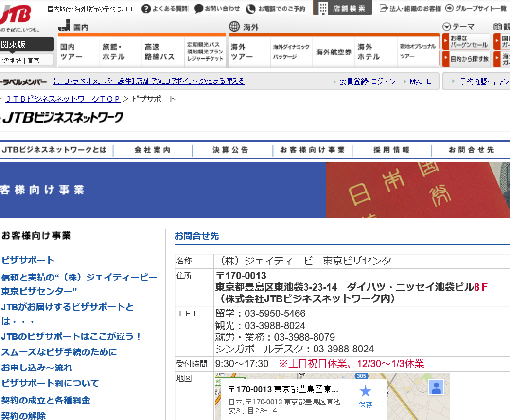
Task: Open 決算公告 tab
Action: pyautogui.click(x=230, y=150)
